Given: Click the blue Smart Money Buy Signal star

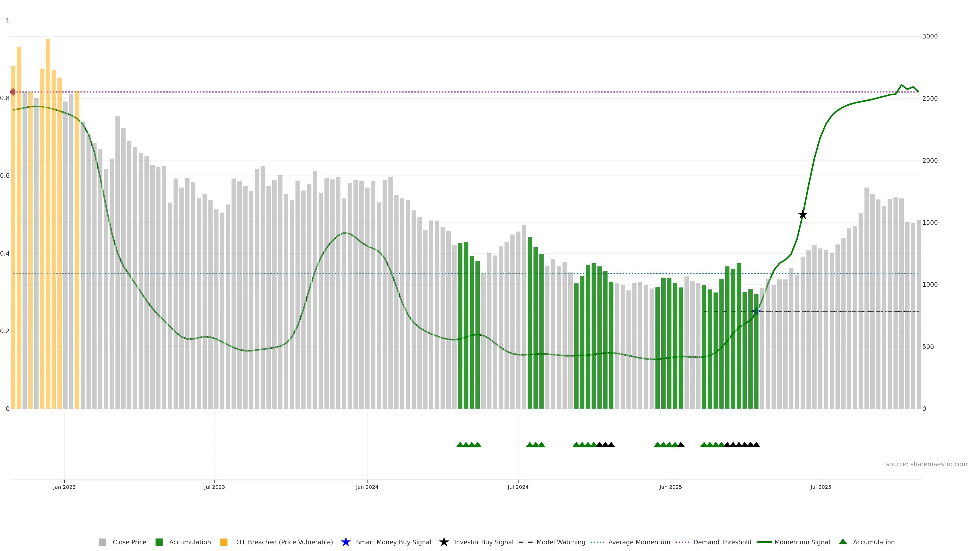Looking at the screenshot, I should click(346, 542).
